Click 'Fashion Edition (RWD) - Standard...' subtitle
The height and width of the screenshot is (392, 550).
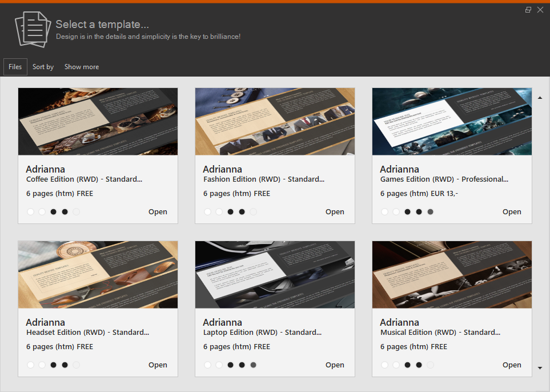(x=264, y=179)
